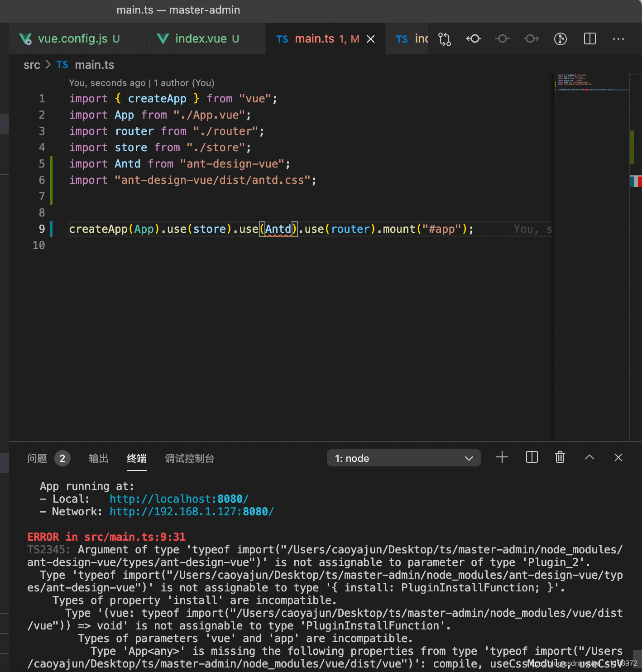Click the middle commit navigation icon
Image resolution: width=642 pixels, height=672 pixels.
coord(502,39)
